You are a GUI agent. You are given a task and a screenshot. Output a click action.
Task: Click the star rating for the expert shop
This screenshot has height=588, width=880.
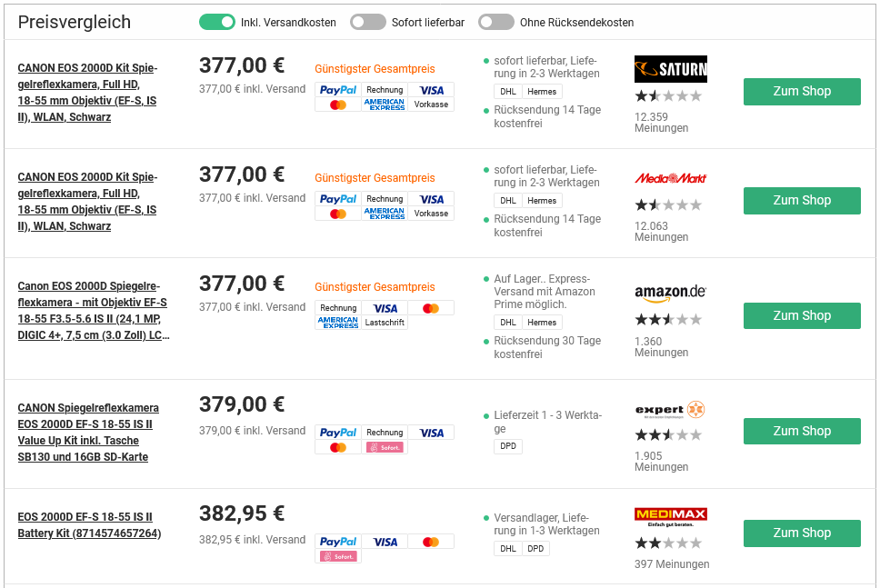pyautogui.click(x=668, y=435)
